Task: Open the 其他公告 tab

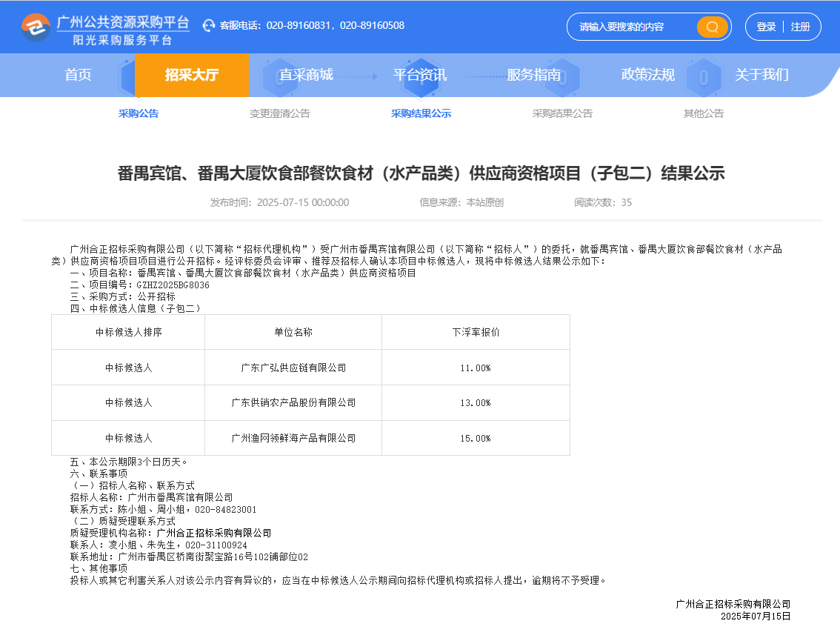Action: (703, 113)
